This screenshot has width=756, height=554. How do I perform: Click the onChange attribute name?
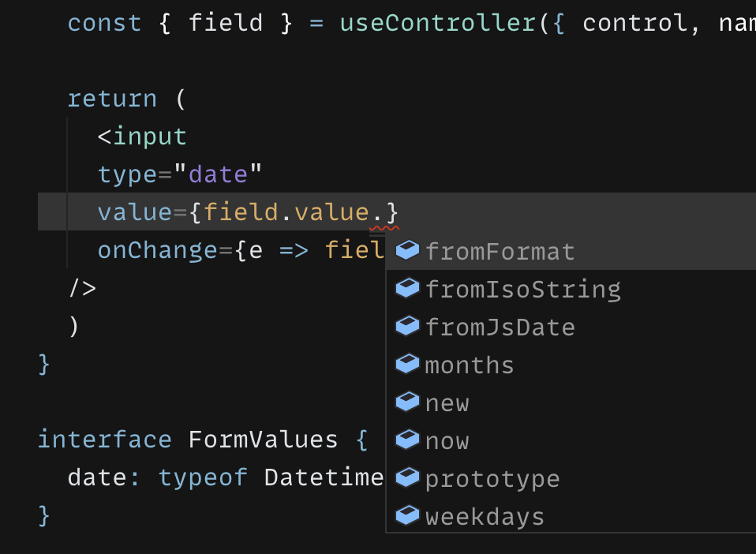pos(158,250)
